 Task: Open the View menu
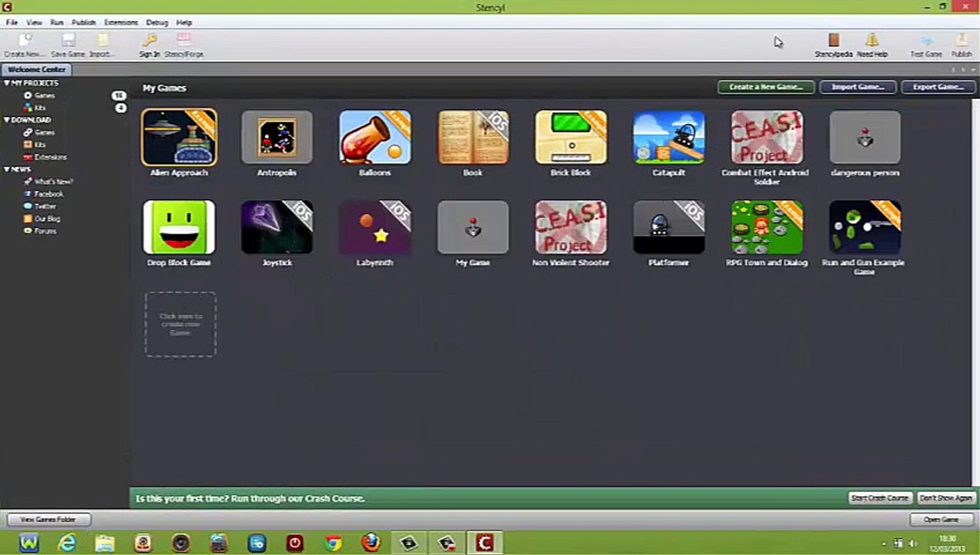(34, 22)
